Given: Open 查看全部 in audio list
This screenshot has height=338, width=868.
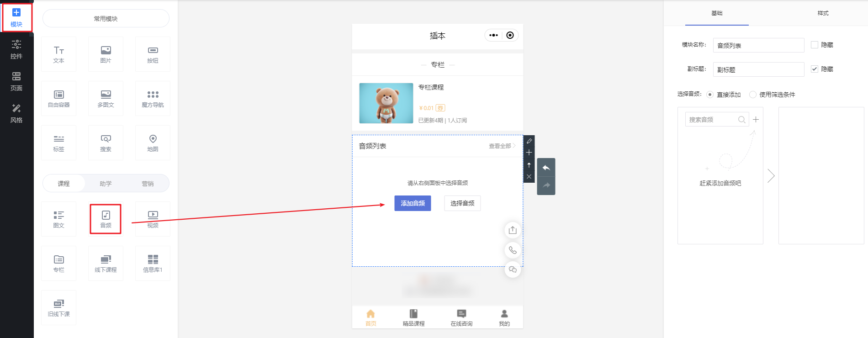Looking at the screenshot, I should click(x=502, y=146).
